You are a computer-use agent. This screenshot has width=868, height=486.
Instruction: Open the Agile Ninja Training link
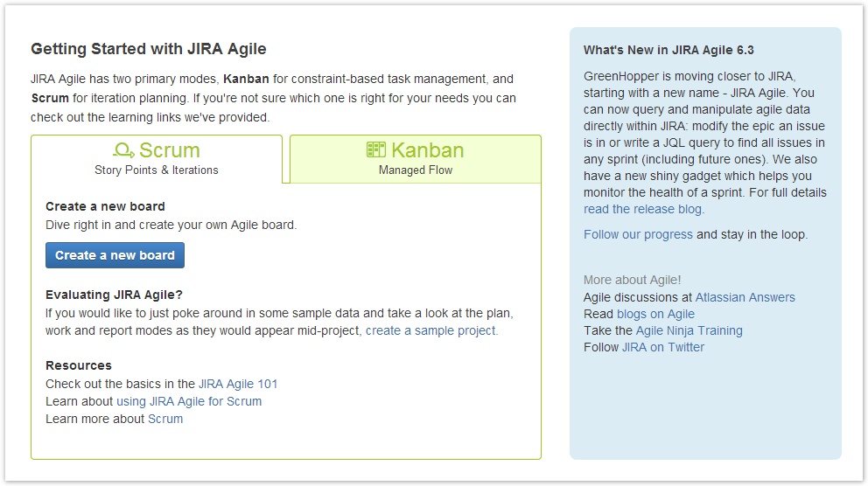point(689,330)
